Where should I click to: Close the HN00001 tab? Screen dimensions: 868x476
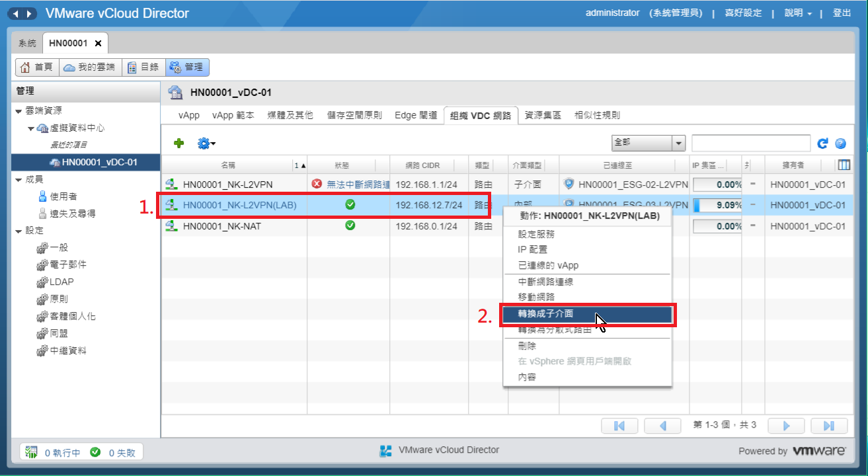point(98,44)
